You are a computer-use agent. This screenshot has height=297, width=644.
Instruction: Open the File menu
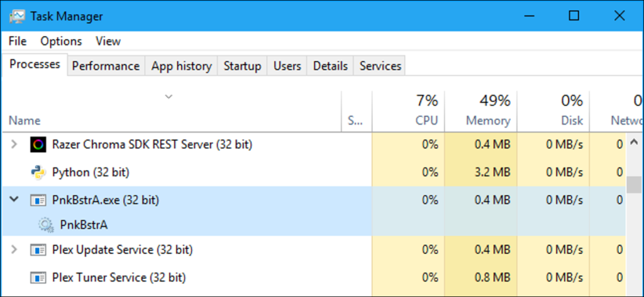(x=18, y=41)
